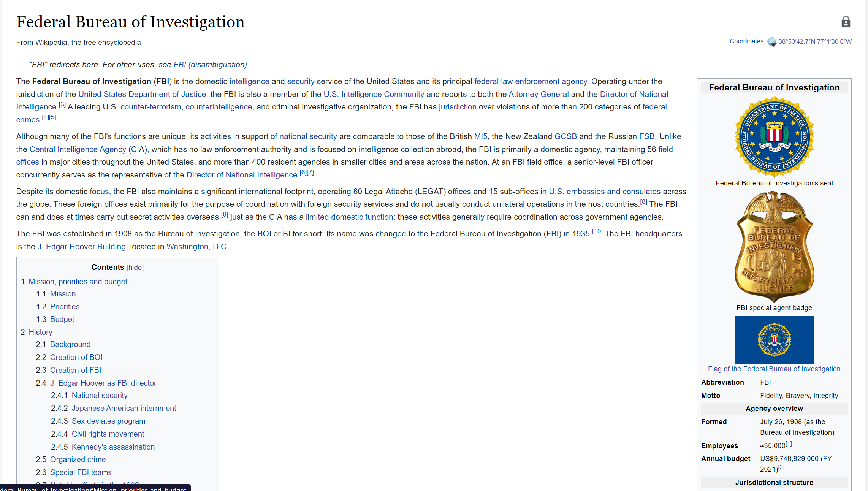This screenshot has height=491, width=868.
Task: Click the infobox 'Jurisdictional structure' header
Action: [x=774, y=483]
